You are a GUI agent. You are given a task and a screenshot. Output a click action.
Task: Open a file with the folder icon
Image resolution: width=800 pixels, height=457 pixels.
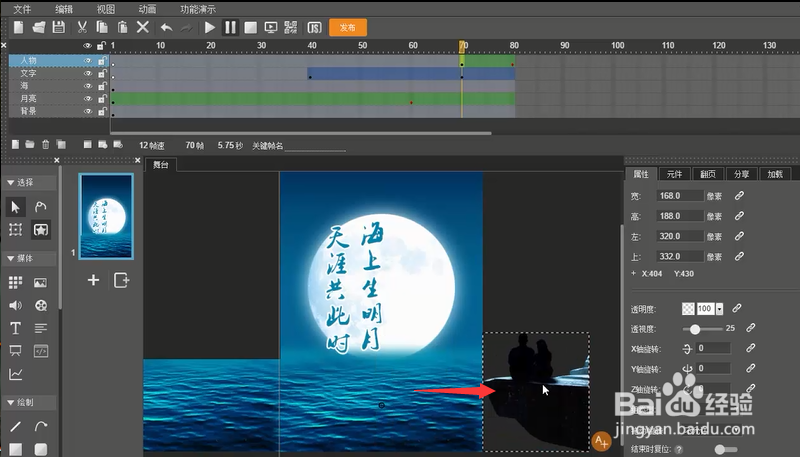point(39,27)
